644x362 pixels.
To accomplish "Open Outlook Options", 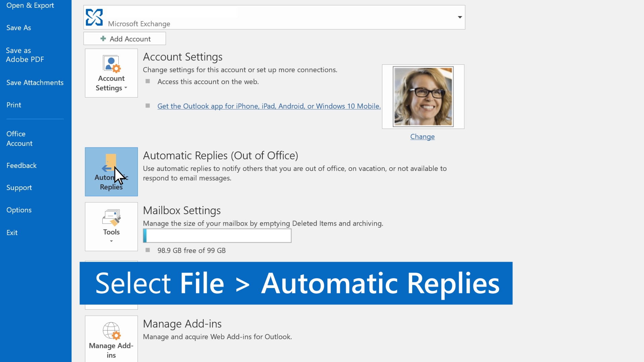I will 19,210.
